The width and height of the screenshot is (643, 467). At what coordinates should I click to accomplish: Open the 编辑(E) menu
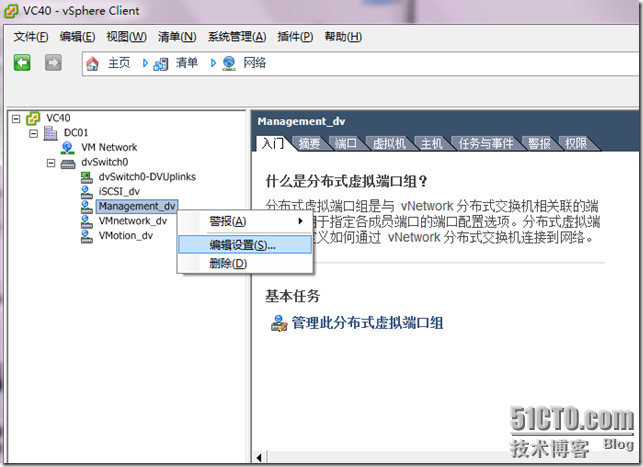(77, 36)
